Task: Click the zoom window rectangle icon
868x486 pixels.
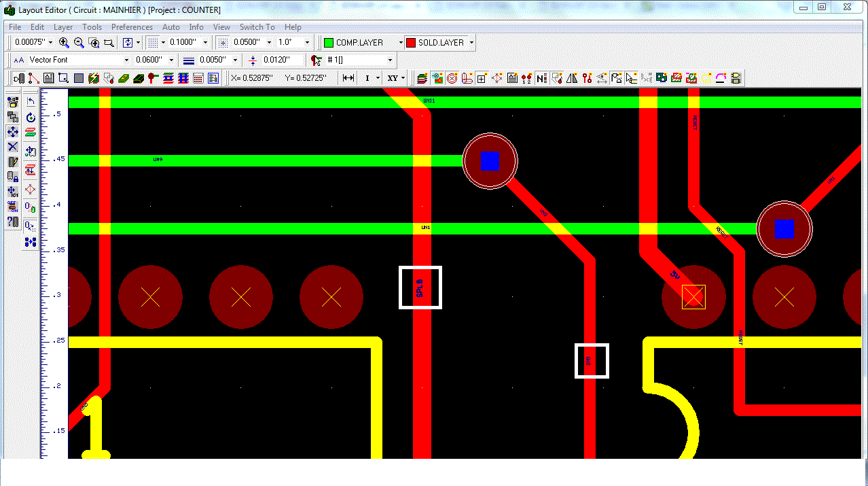Action: [x=109, y=42]
